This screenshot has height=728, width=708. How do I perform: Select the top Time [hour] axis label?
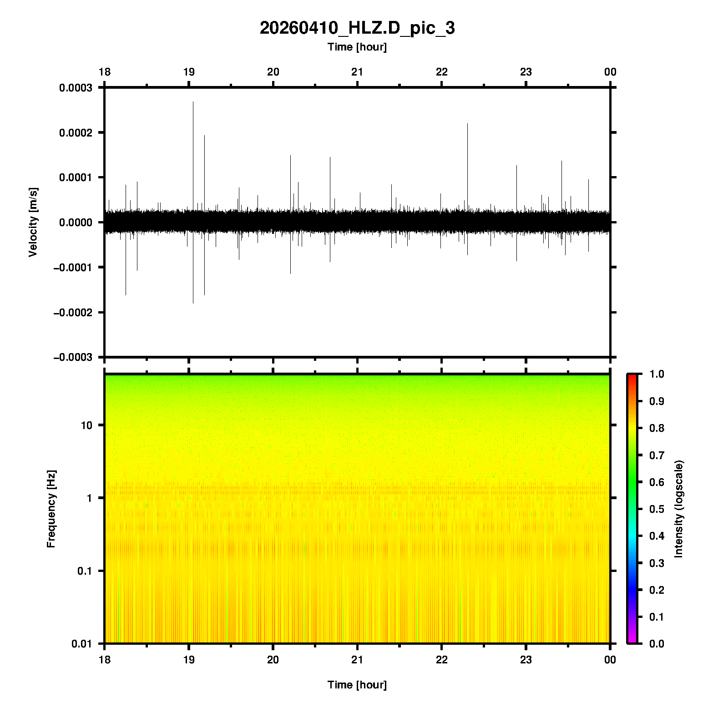click(x=357, y=47)
